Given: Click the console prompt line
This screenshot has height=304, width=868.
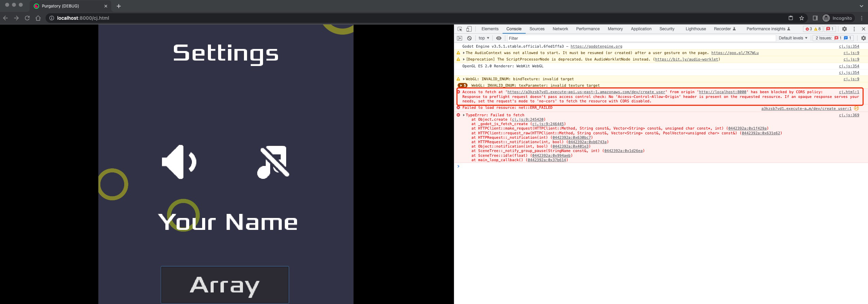Looking at the screenshot, I should coord(661,166).
